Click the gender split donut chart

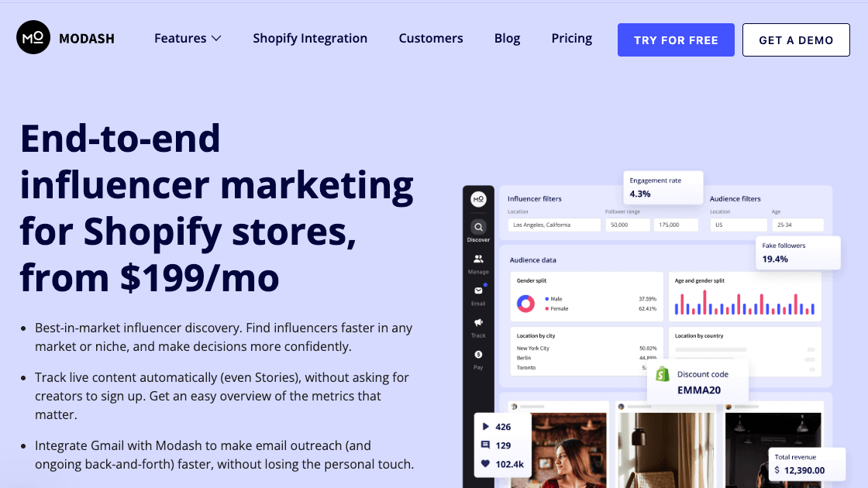click(525, 303)
